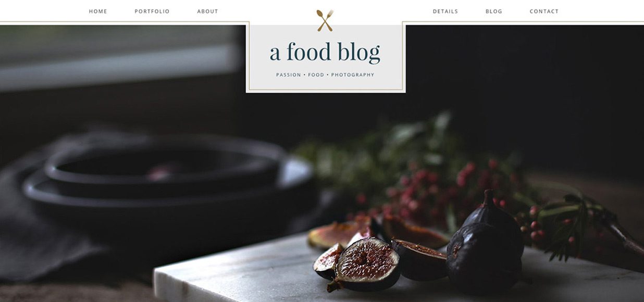Screen dimensions: 644x302
Task: Visit the BLOG section
Action: point(494,11)
